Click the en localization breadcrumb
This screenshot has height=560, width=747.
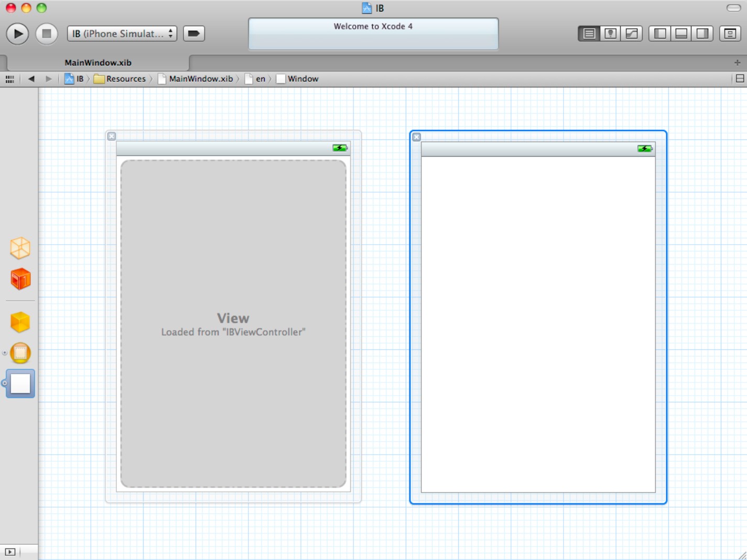point(255,79)
